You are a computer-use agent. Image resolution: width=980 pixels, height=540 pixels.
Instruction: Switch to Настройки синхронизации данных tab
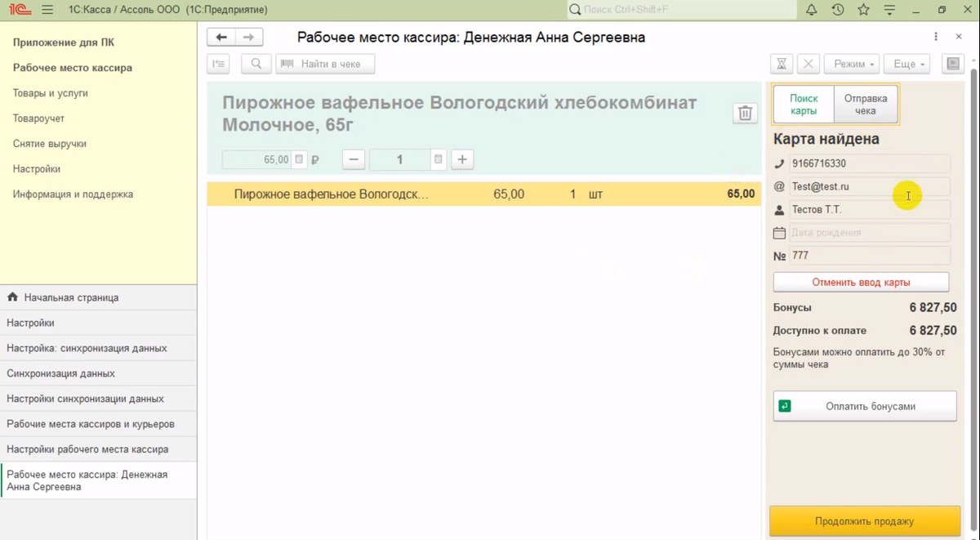(98, 399)
